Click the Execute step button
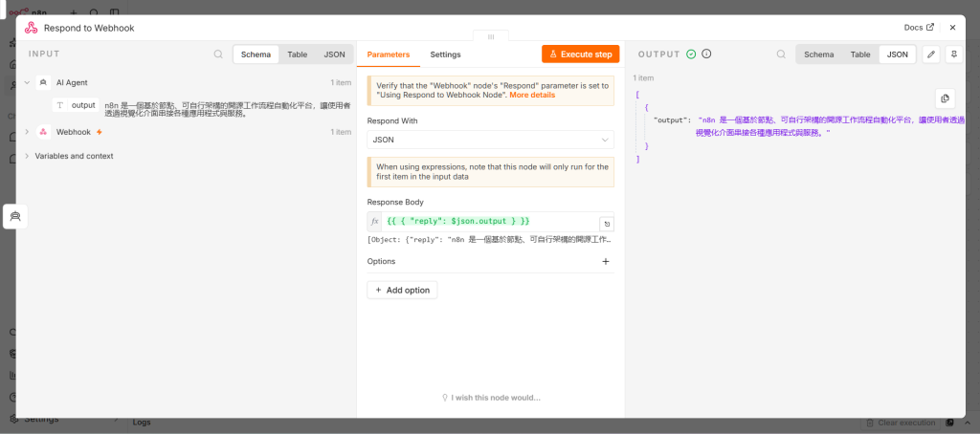 (580, 54)
